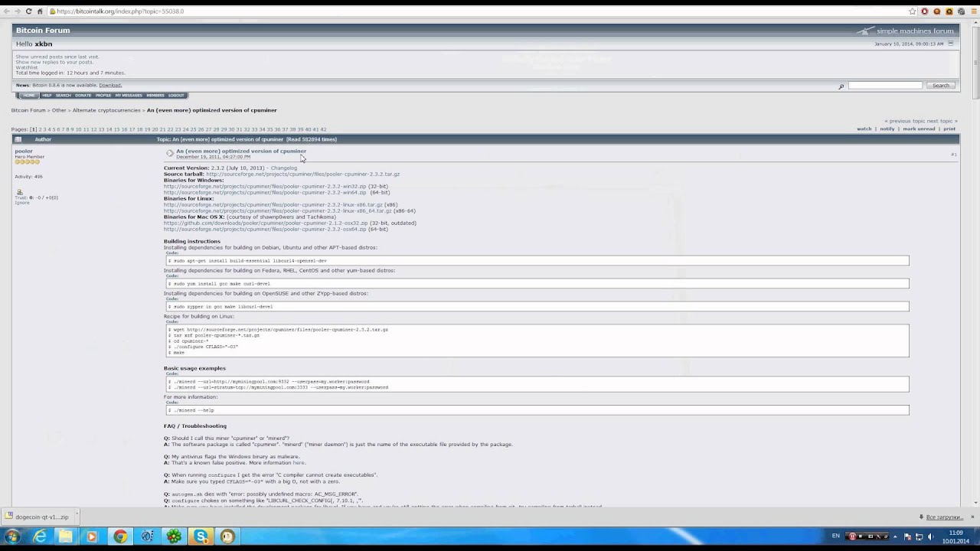Reload the page with the refresh icon
The image size is (980, 551).
(x=28, y=11)
